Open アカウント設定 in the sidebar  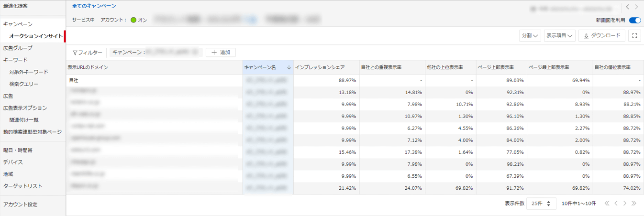(x=20, y=205)
